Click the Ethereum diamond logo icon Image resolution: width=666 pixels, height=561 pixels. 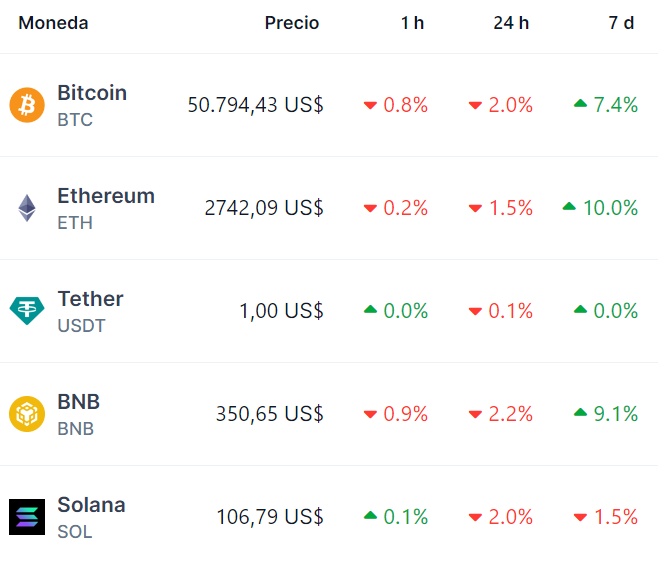27,208
